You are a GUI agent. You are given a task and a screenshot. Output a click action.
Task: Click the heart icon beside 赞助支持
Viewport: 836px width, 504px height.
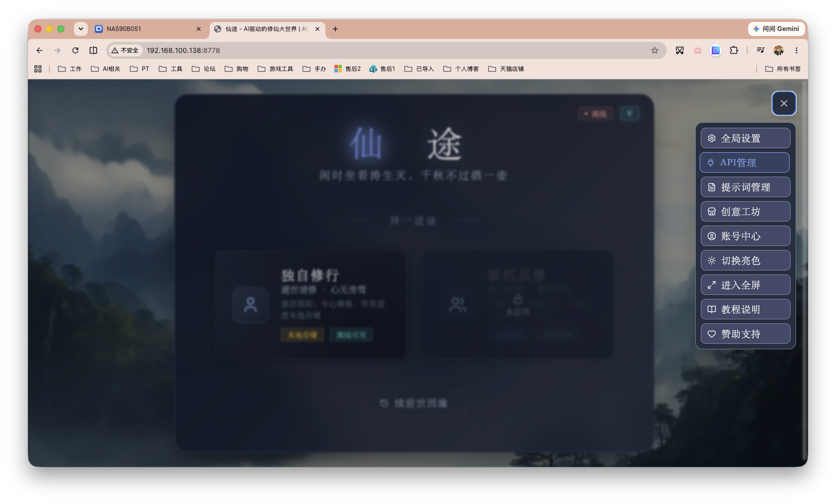pyautogui.click(x=712, y=334)
